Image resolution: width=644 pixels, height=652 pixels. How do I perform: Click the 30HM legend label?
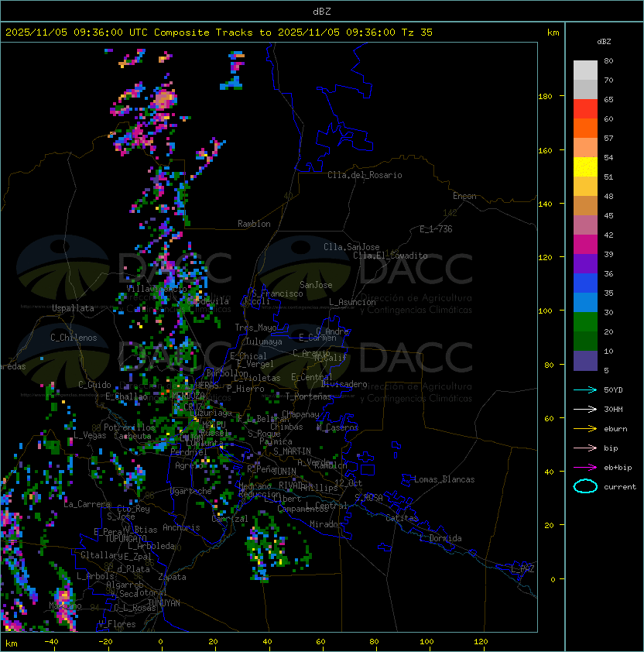click(613, 410)
